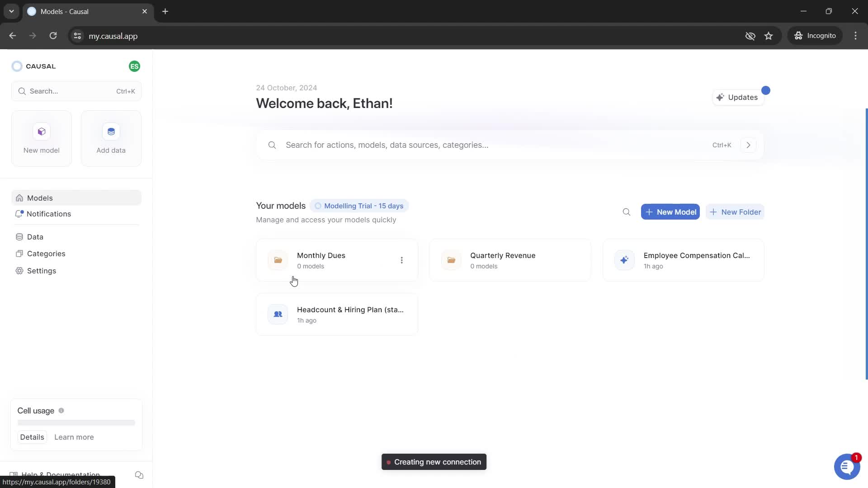The width and height of the screenshot is (868, 488).
Task: Open the Headcount Hiring Plan model
Action: pyautogui.click(x=339, y=314)
